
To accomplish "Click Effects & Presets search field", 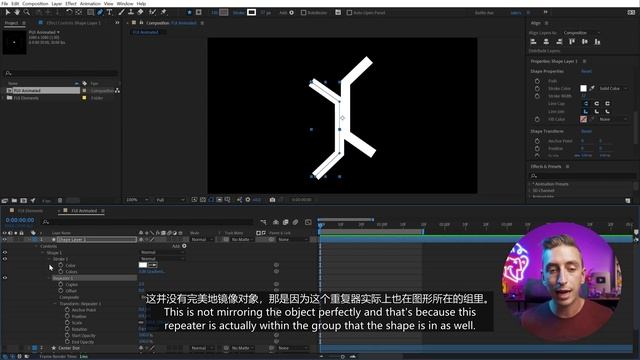I will pos(583,176).
